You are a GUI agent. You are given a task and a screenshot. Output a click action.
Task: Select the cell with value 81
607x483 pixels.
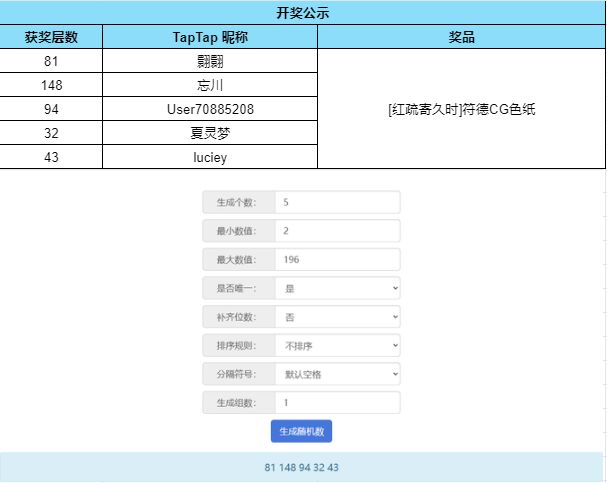tap(51, 61)
